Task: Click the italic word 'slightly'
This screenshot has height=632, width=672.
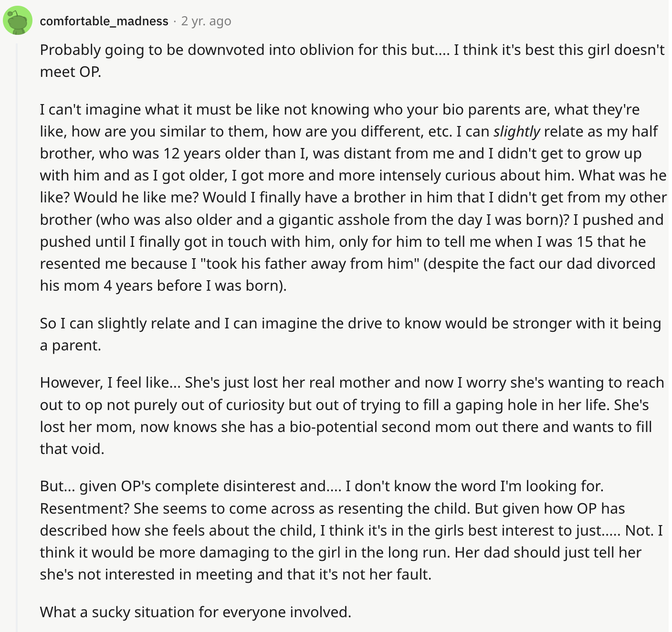Action: 517,131
